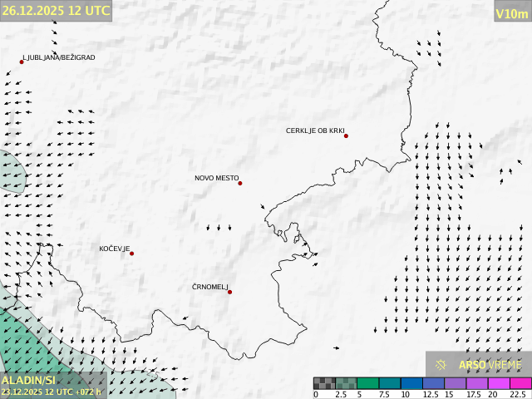Viewport: 532px width, 399px height.
Task: Click the 26.12.2025 12 UTC timestamp
Action: click(56, 10)
